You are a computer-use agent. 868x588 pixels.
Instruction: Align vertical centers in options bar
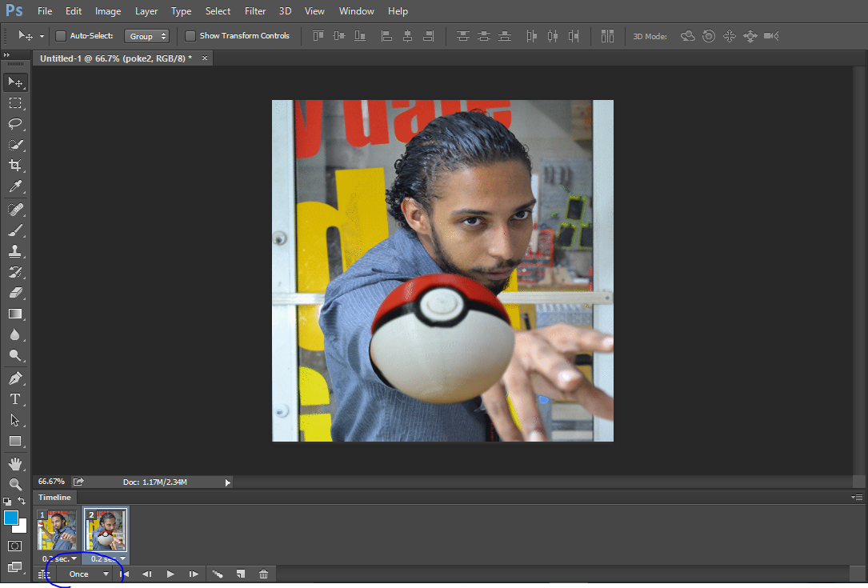tap(338, 36)
